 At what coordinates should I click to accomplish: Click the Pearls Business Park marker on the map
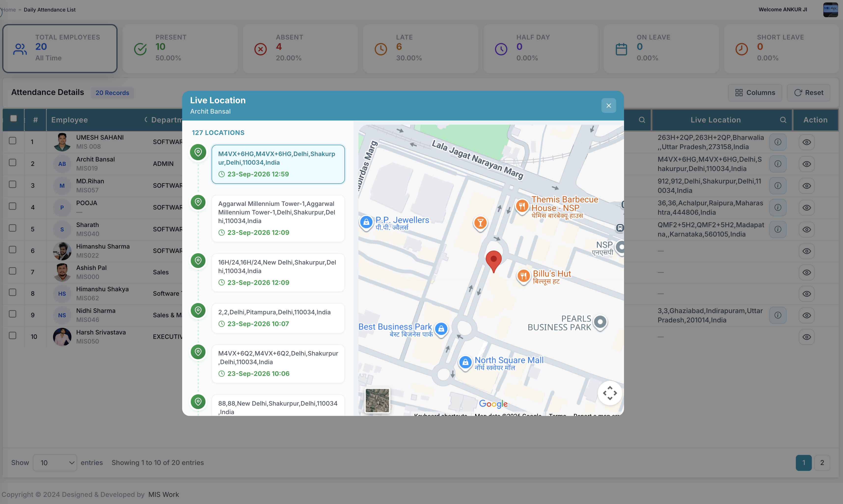[600, 322]
